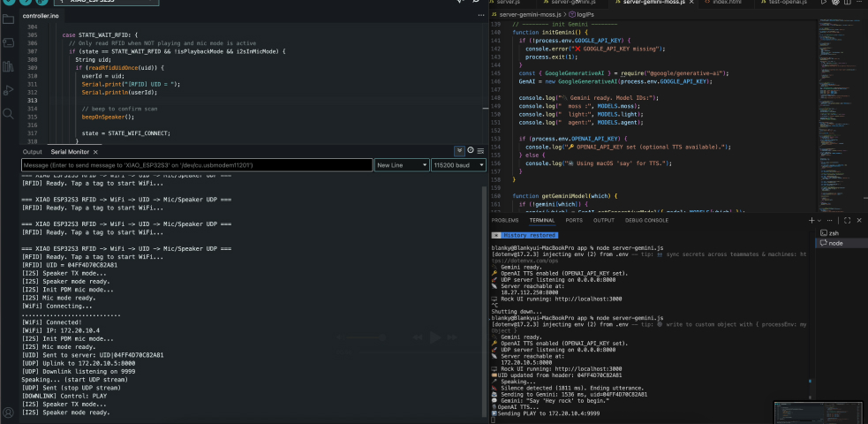Open the New Line ending dropdown

click(400, 165)
